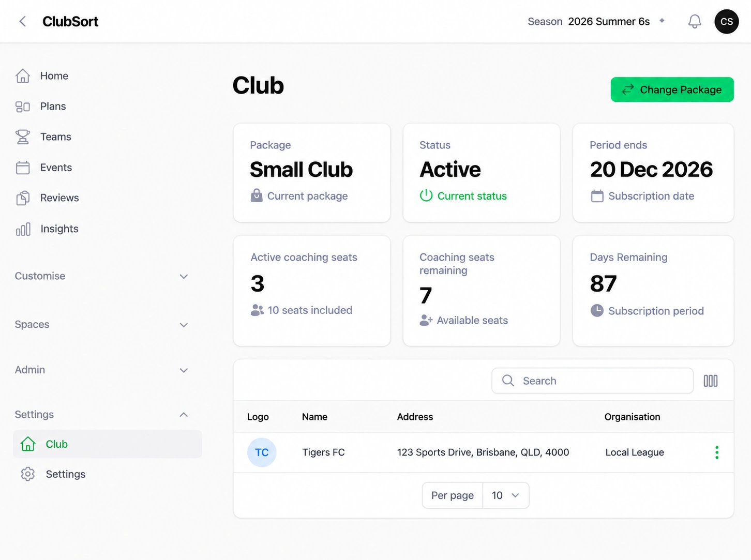The image size is (751, 560).
Task: Click the Events calendar icon
Action: coord(23,168)
